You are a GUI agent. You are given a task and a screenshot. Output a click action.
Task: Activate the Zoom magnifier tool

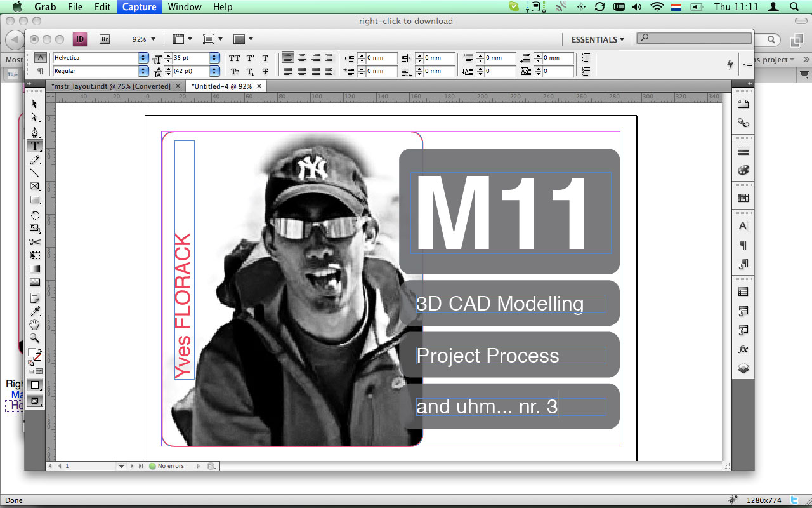[35, 338]
